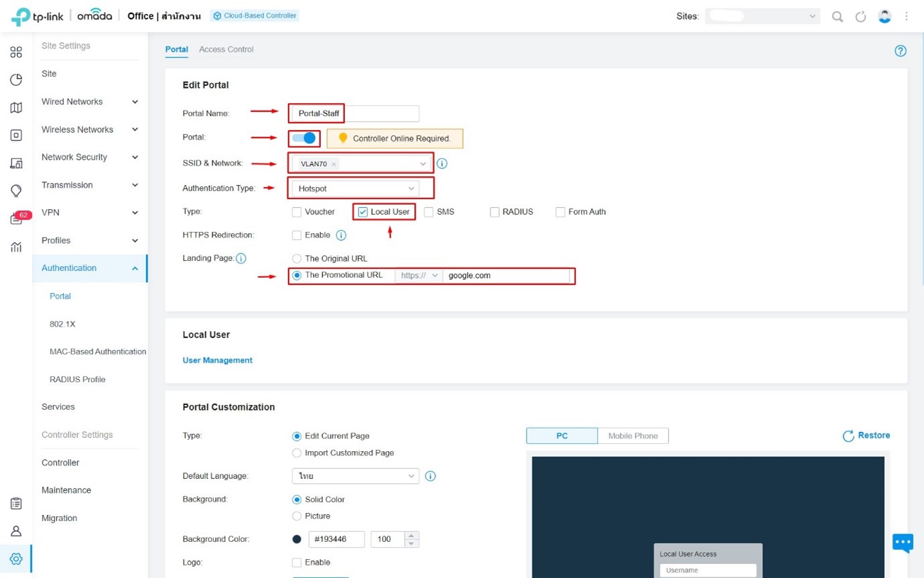Open Maintenance in sidebar
This screenshot has height=578, width=924.
66,490
